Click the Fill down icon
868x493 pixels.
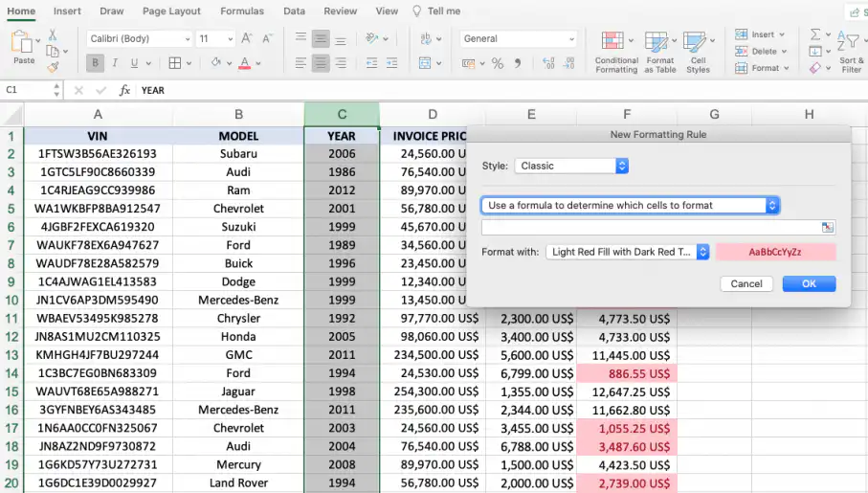pos(814,52)
